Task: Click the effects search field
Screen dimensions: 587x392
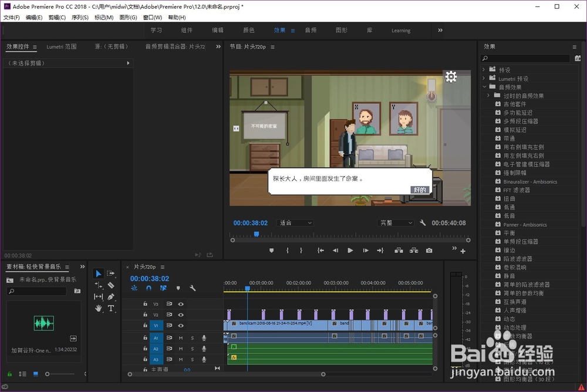Action: (525, 59)
